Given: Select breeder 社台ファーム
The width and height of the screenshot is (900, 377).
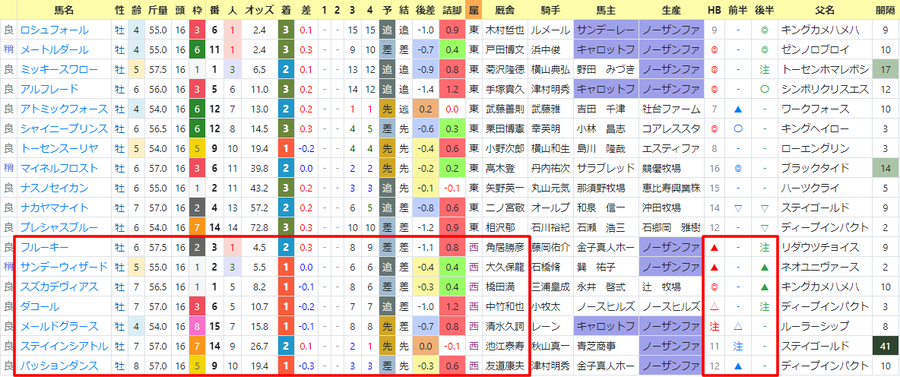Looking at the screenshot, I should coord(670,109).
